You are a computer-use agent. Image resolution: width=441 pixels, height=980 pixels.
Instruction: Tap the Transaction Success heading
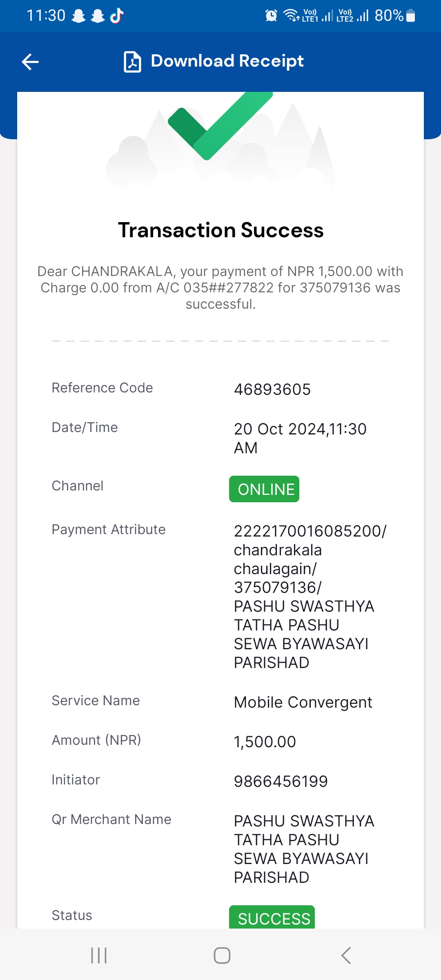point(220,230)
